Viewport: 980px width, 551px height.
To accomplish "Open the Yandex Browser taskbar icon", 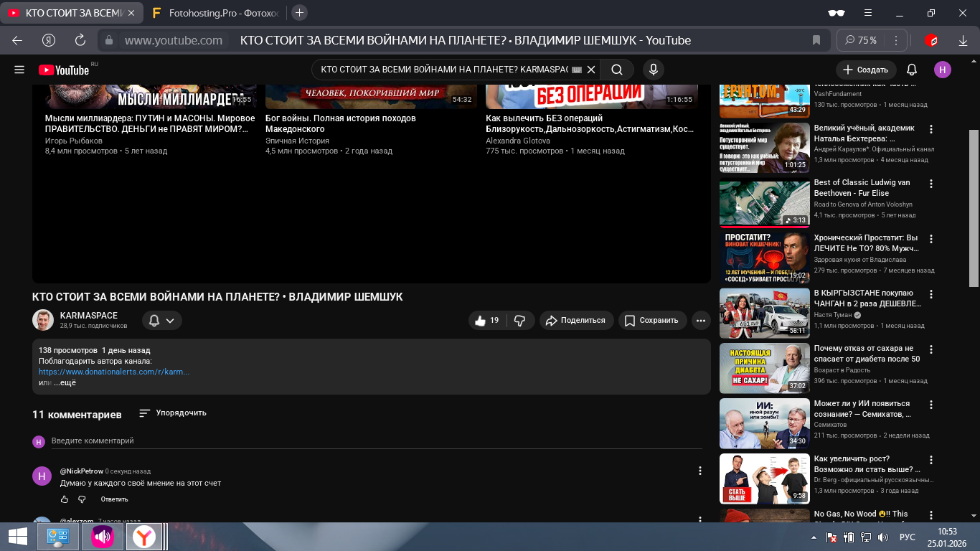I will [x=145, y=537].
